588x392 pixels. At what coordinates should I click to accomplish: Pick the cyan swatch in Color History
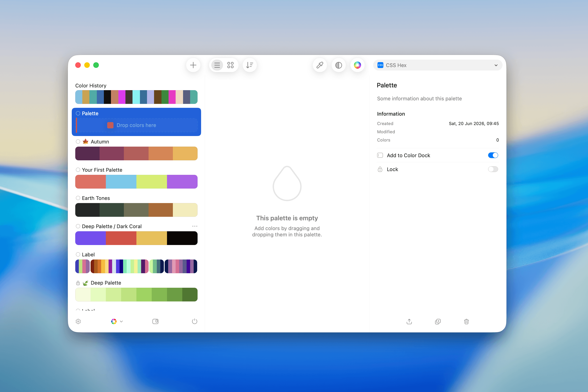(136, 97)
